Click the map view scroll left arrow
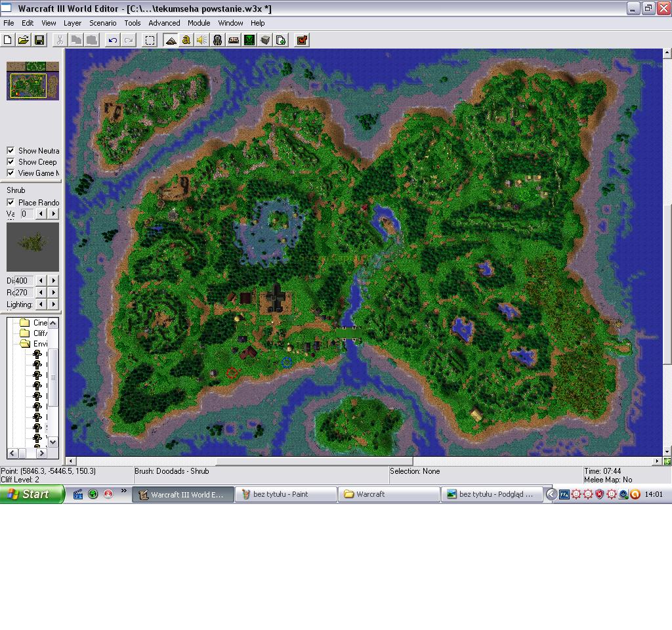The width and height of the screenshot is (672, 630). point(70,461)
